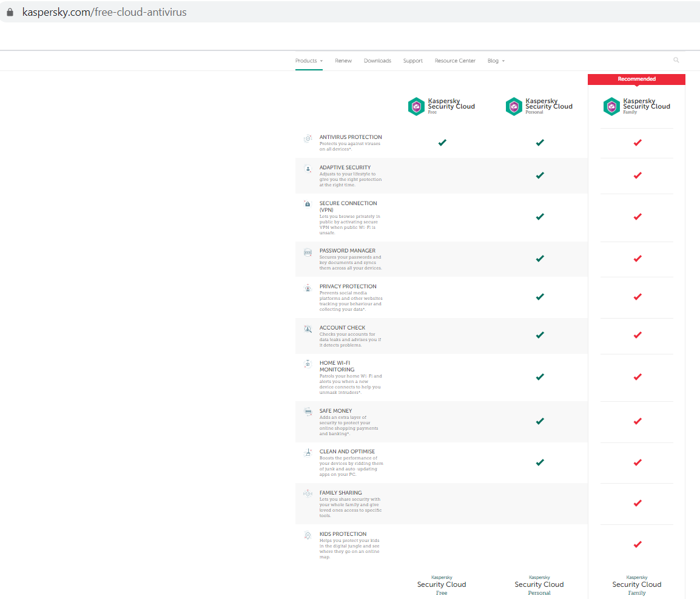The image size is (700, 599).
Task: Click the Antivirus Protection checkmark in Free column
Action: 442,143
